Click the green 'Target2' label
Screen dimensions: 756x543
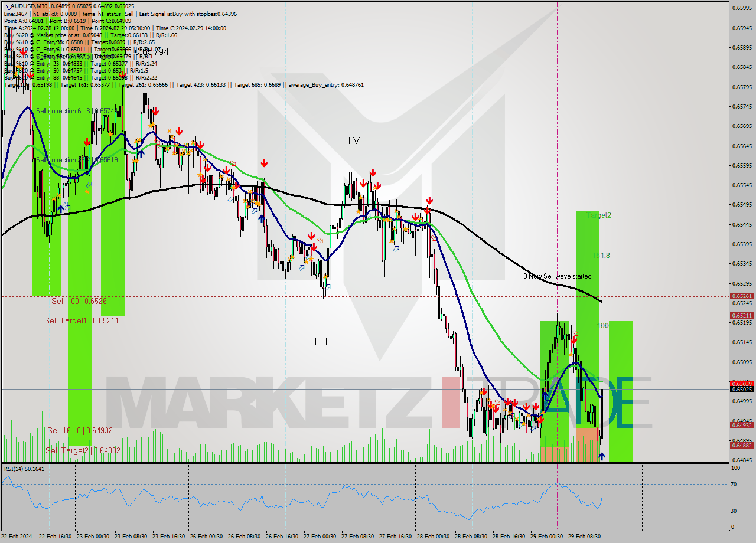click(x=599, y=215)
